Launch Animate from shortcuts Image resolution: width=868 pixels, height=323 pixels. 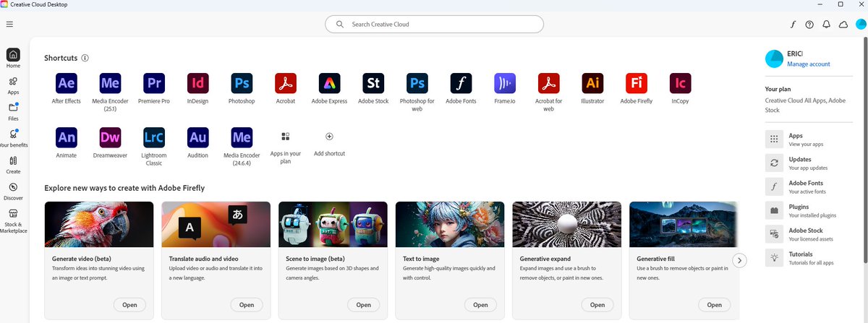67,137
